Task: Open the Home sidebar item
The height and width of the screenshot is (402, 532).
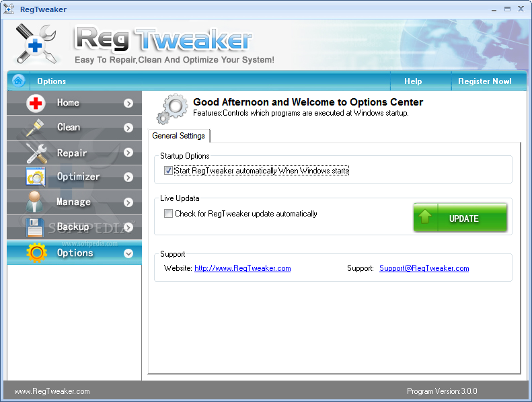Action: [x=74, y=103]
